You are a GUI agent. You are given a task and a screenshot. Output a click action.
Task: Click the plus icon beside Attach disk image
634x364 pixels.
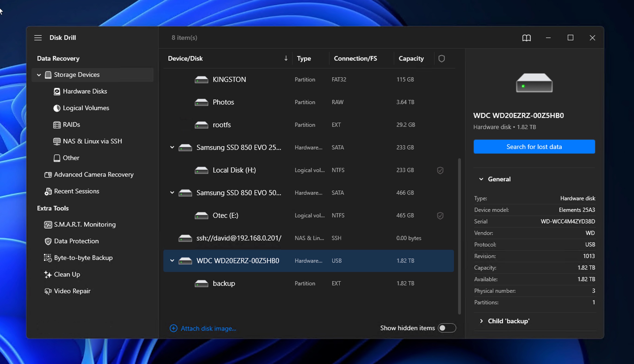pos(173,328)
